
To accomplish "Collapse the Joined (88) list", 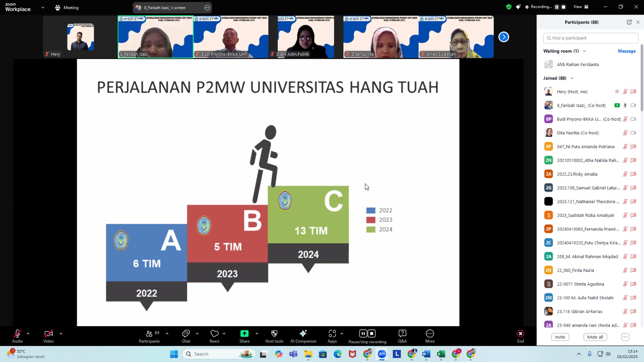I will pyautogui.click(x=572, y=78).
